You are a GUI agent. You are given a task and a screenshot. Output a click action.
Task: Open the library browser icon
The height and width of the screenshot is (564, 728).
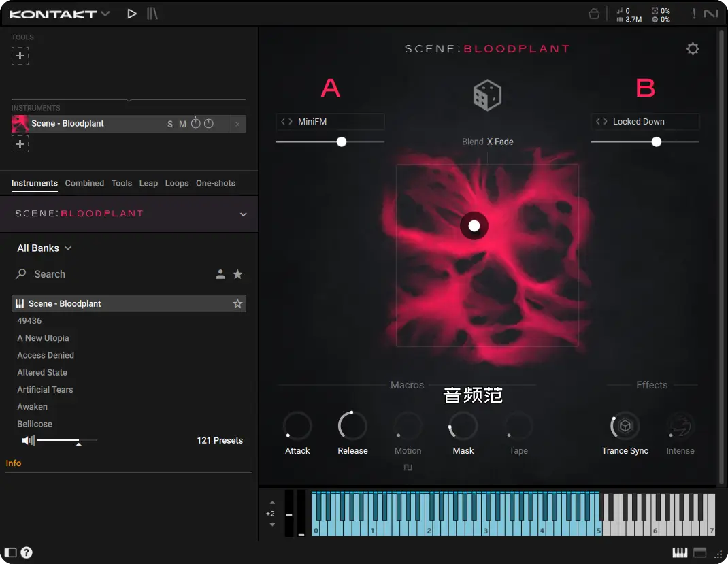pyautogui.click(x=152, y=14)
